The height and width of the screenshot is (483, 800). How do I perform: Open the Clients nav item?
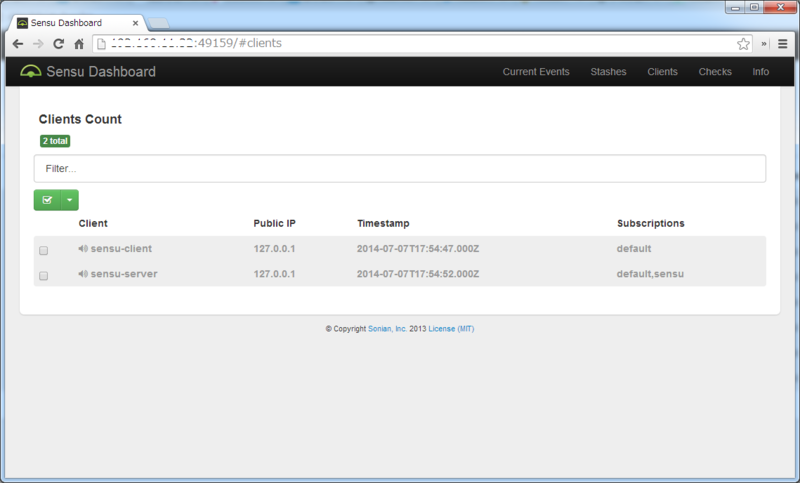(x=662, y=72)
